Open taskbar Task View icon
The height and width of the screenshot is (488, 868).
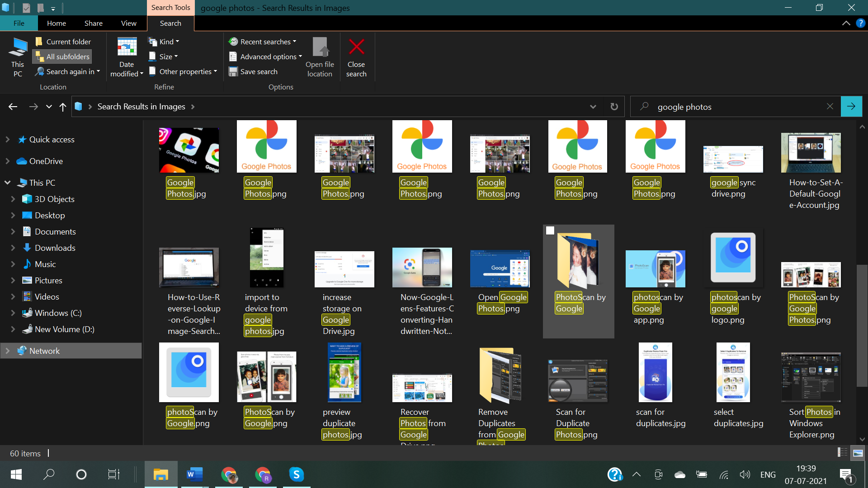pyautogui.click(x=113, y=474)
